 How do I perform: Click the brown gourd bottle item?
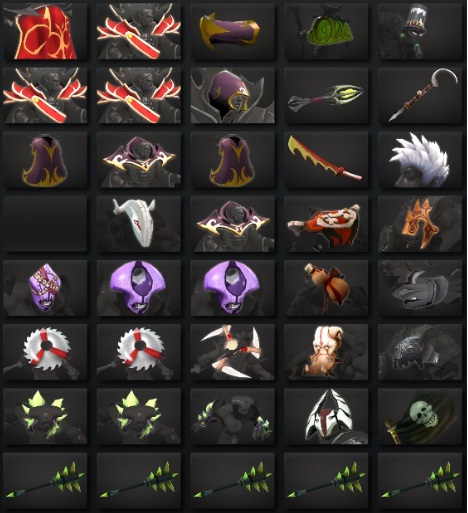coord(326,288)
